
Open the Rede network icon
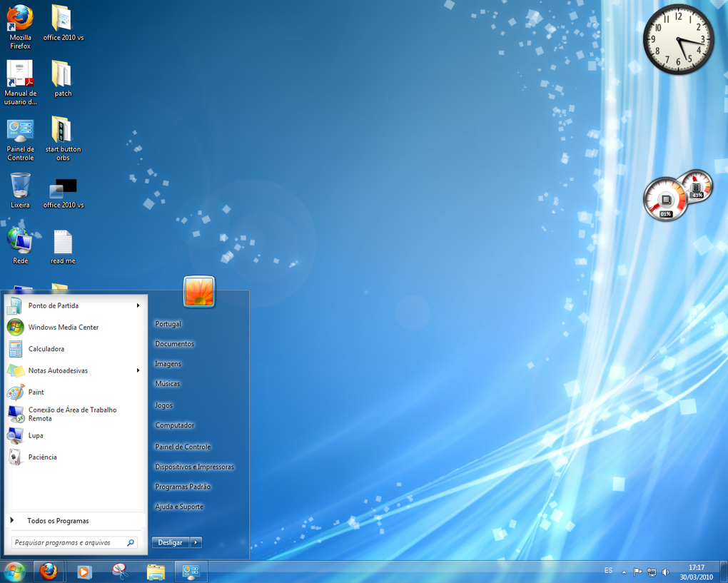(x=20, y=245)
